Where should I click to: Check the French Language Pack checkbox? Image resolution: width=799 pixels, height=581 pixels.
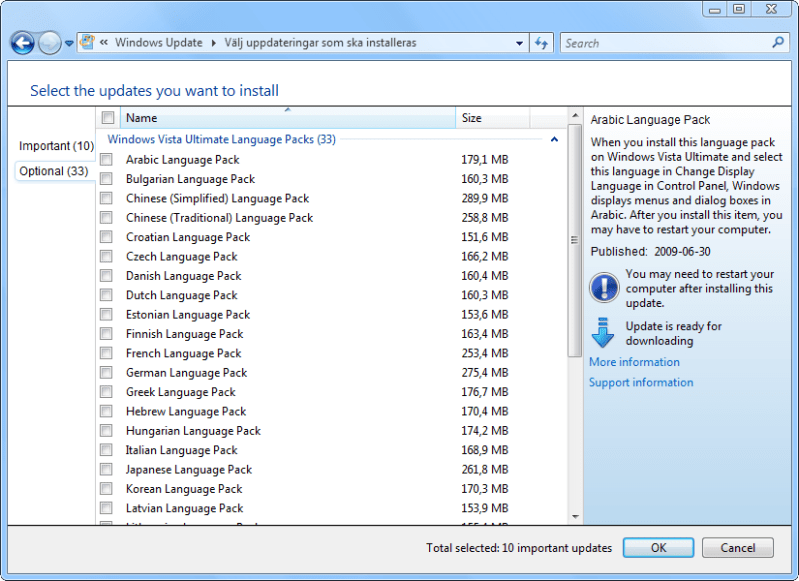[106, 353]
